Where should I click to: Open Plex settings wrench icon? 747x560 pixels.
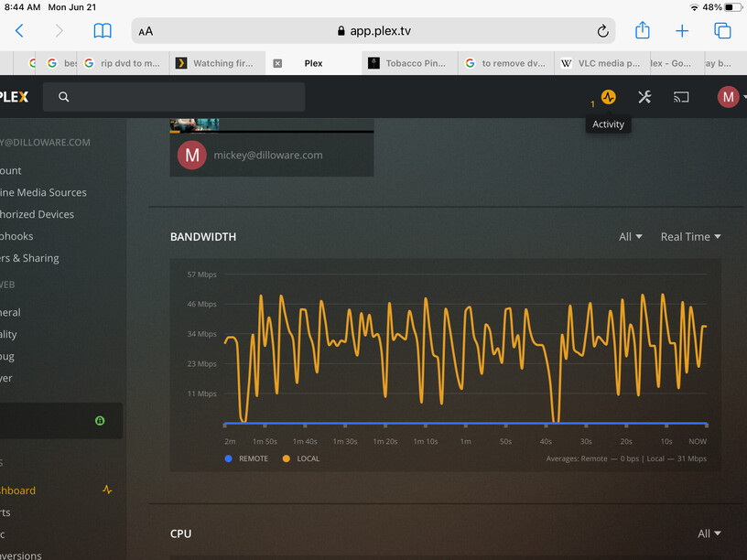click(x=644, y=97)
